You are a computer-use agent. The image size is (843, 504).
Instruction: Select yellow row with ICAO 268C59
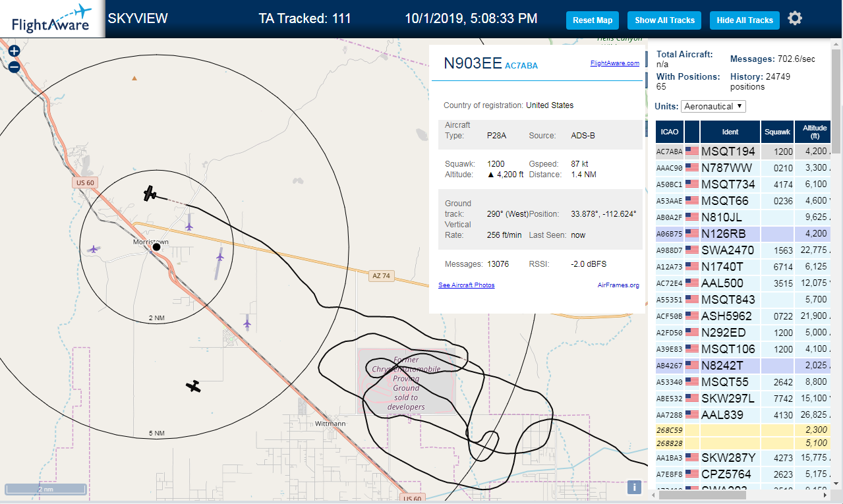click(x=743, y=430)
